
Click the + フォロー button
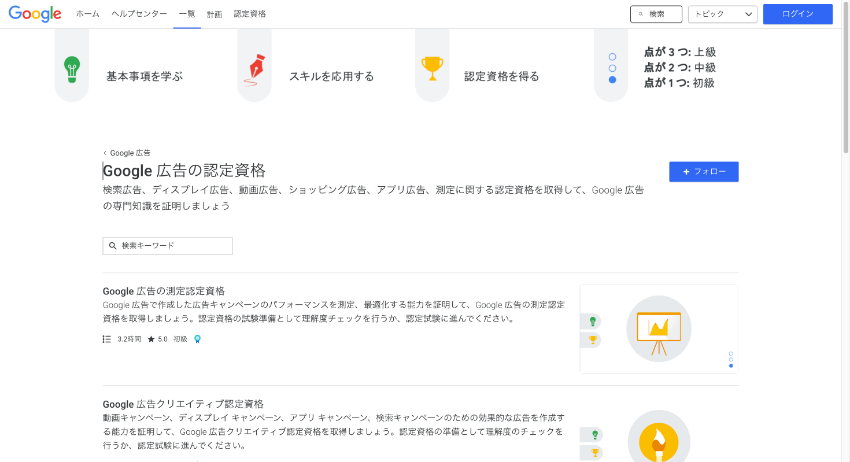(x=704, y=171)
